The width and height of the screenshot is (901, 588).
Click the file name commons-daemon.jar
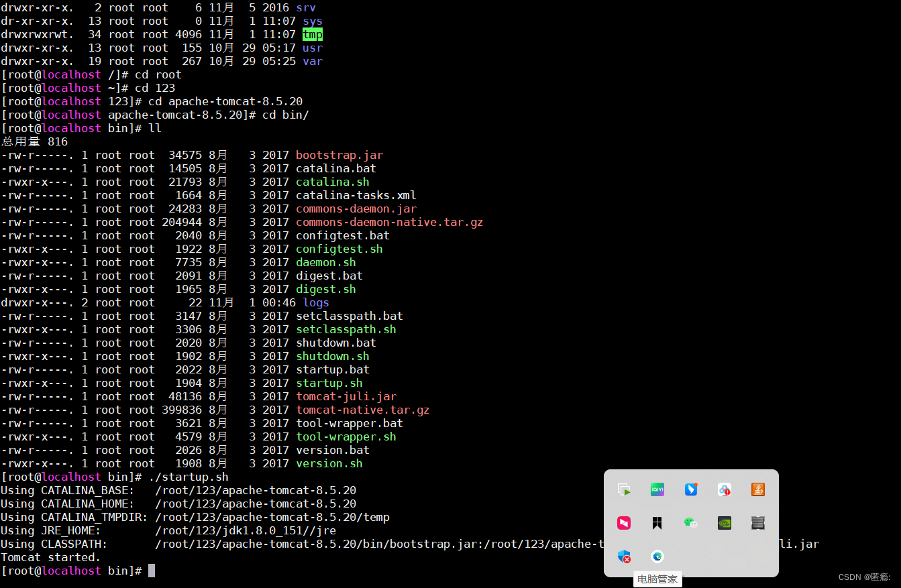[356, 209]
